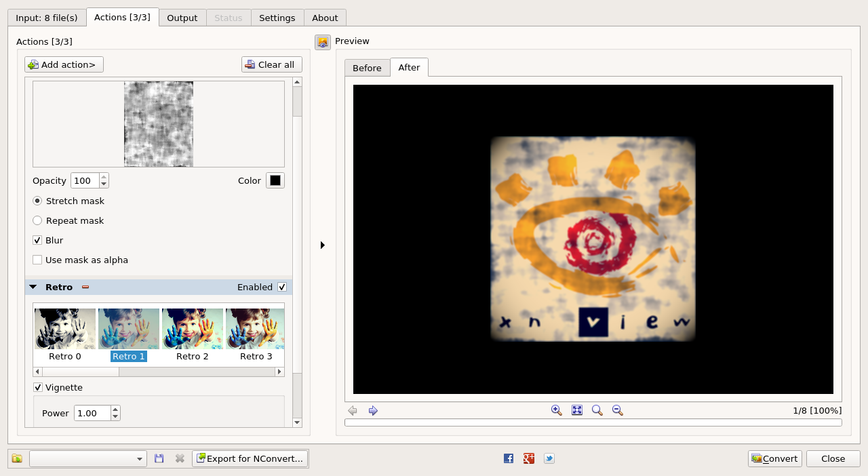Go to next preview image arrow
This screenshot has height=476, width=868.
(373, 410)
